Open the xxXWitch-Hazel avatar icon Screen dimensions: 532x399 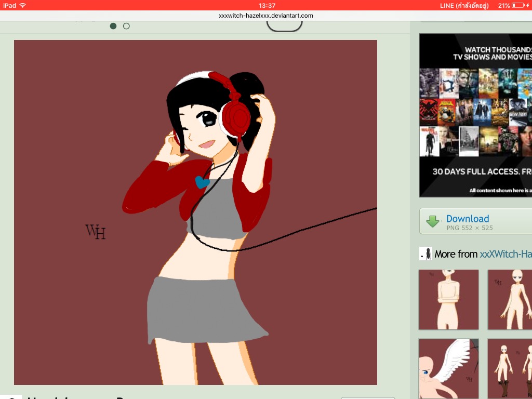[x=425, y=254]
